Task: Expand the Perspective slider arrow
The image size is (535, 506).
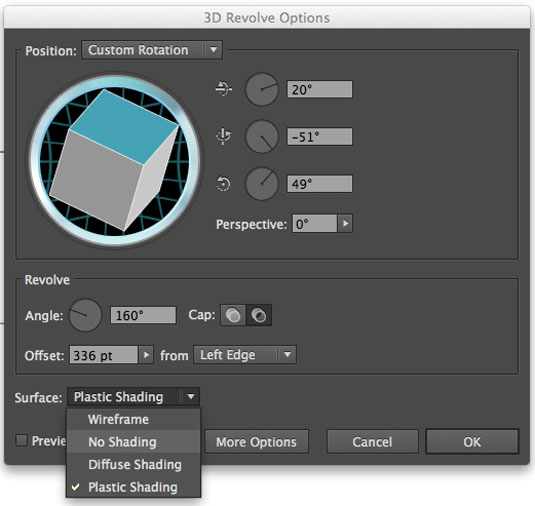Action: coord(345,224)
